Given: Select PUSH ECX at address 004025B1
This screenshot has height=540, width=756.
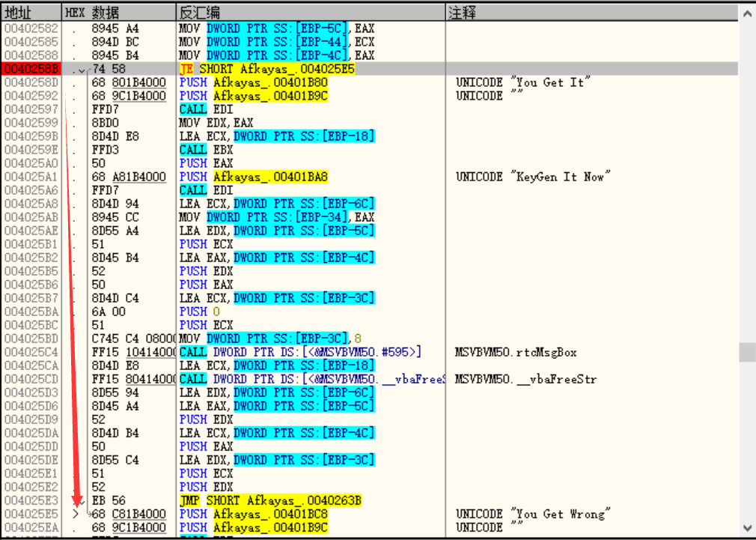Looking at the screenshot, I should pyautogui.click(x=207, y=245).
